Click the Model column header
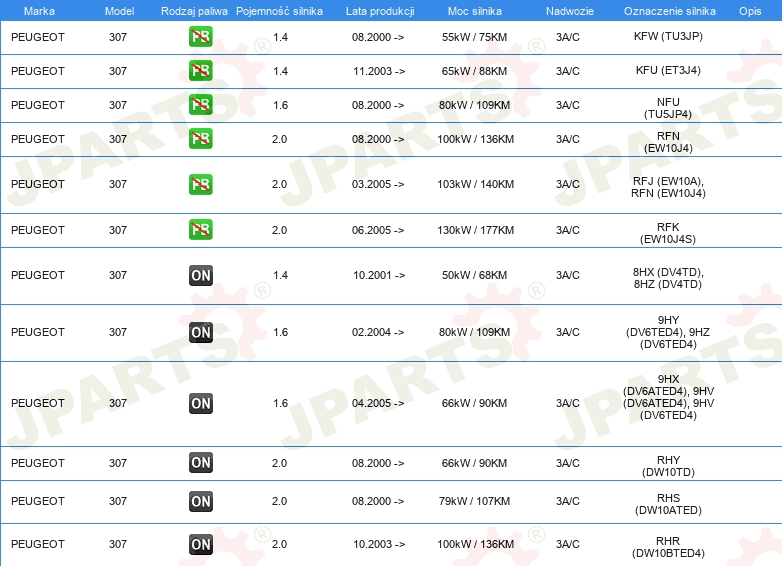Screen dimensions: 782x566 pyautogui.click(x=119, y=11)
